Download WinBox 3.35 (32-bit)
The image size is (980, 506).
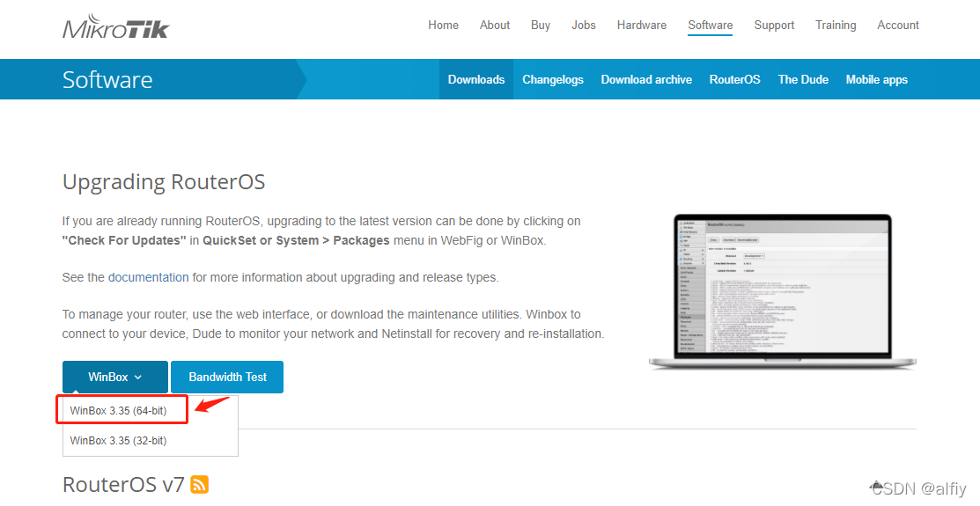tap(118, 440)
